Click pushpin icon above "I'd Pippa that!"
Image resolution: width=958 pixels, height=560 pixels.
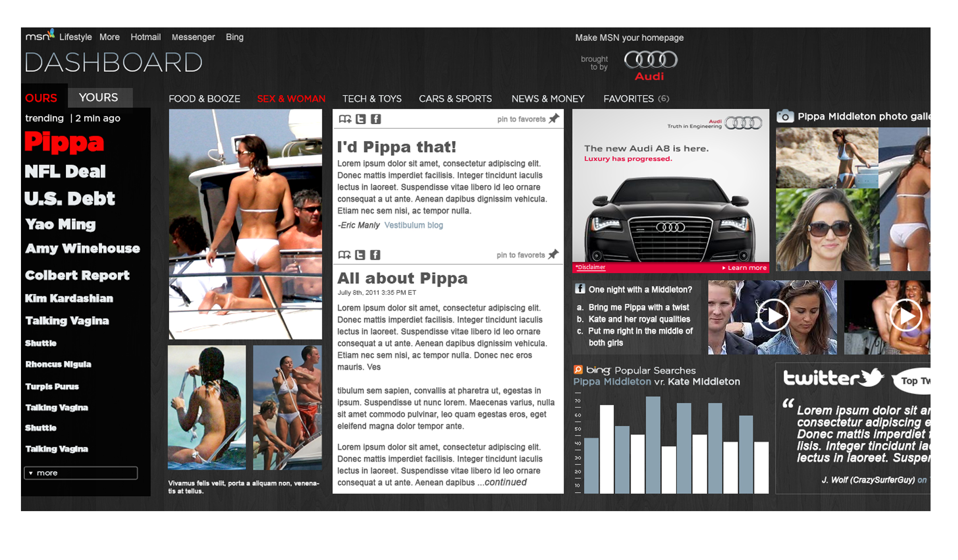click(x=554, y=119)
